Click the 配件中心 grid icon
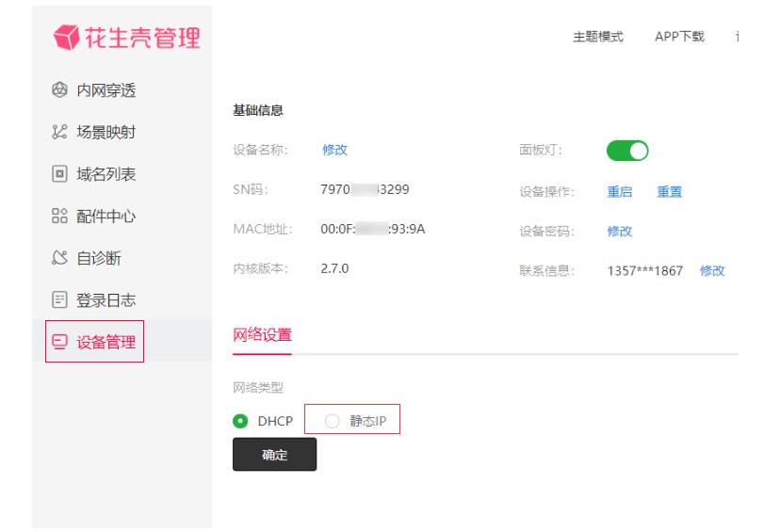 click(x=59, y=216)
